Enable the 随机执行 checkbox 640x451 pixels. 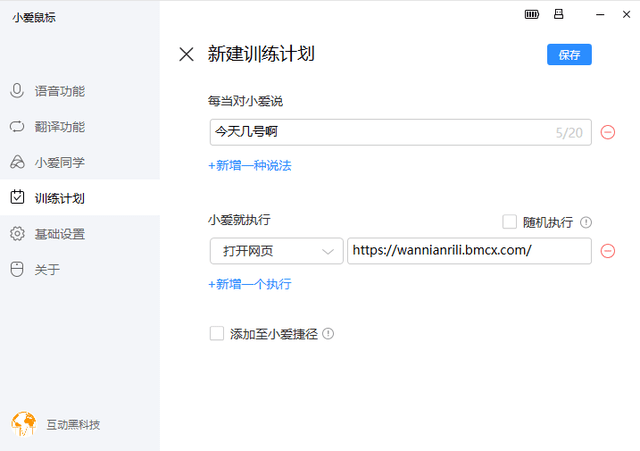[x=509, y=222]
